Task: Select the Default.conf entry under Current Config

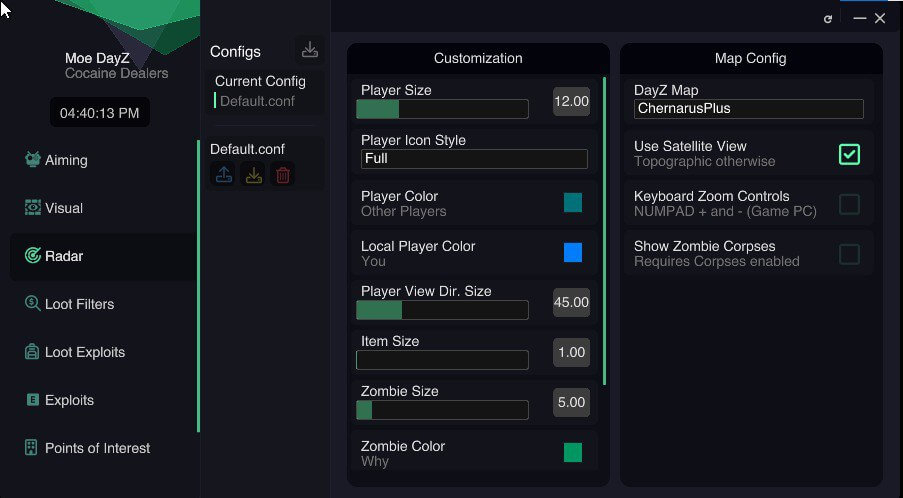Action: [257, 101]
